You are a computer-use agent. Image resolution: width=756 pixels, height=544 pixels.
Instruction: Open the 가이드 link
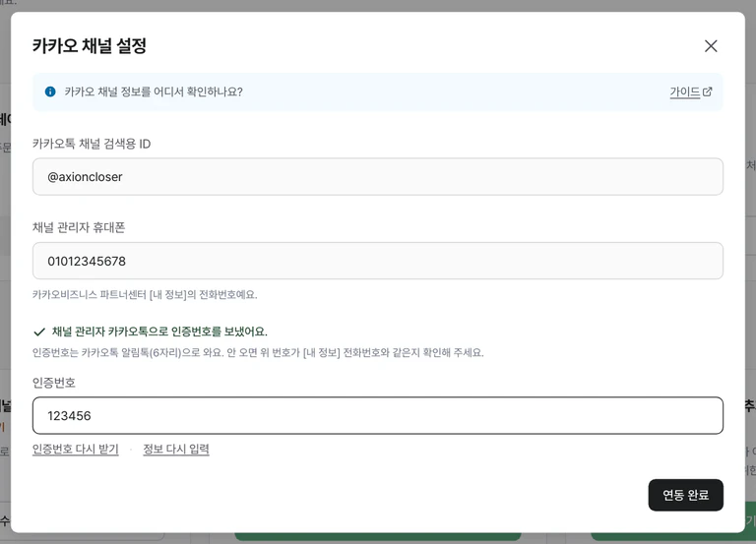690,91
